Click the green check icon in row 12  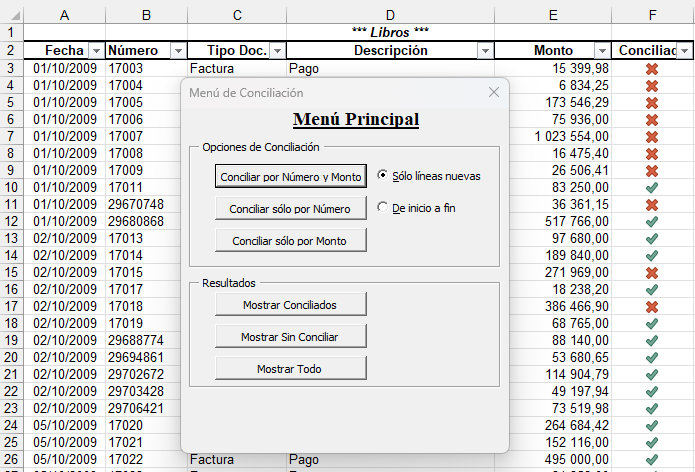652,222
